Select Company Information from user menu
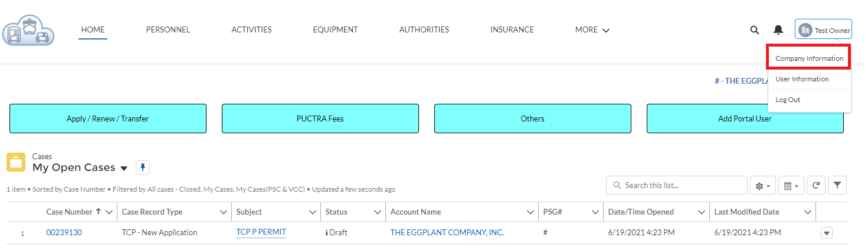868x250 pixels. pos(809,58)
